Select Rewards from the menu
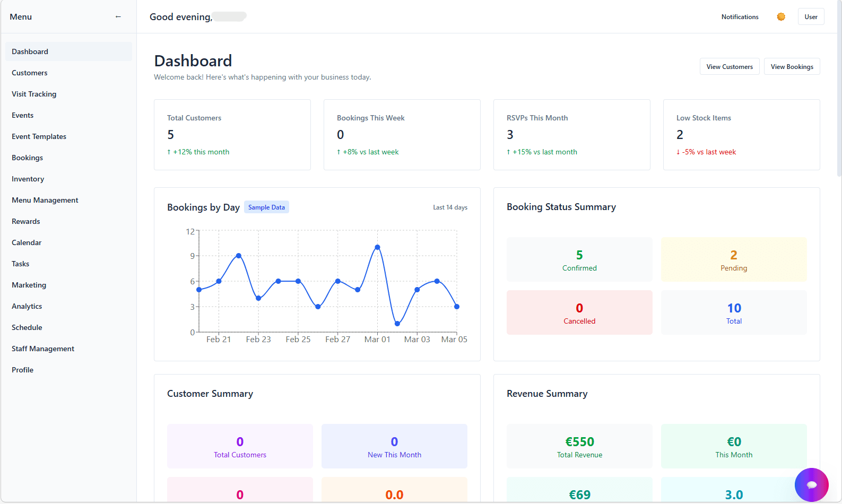The image size is (842, 504). pyautogui.click(x=26, y=221)
